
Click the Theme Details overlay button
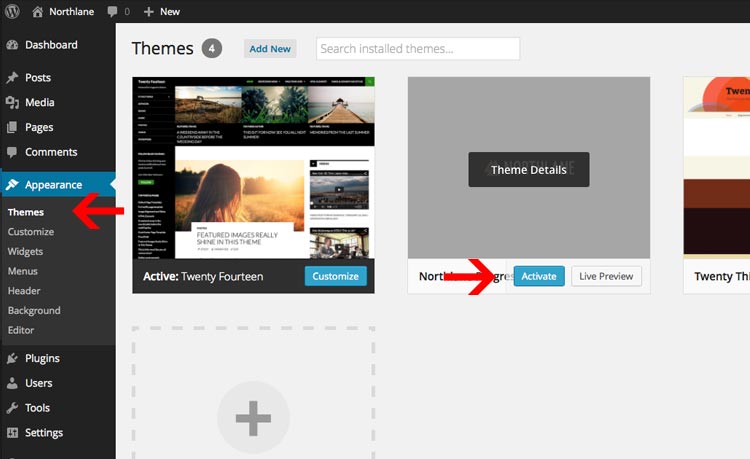529,170
